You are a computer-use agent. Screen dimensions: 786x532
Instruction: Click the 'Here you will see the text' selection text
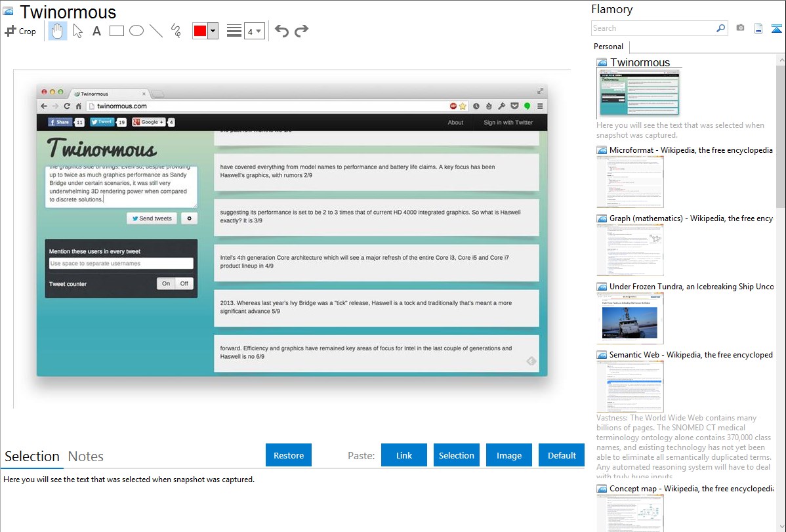[x=129, y=480]
